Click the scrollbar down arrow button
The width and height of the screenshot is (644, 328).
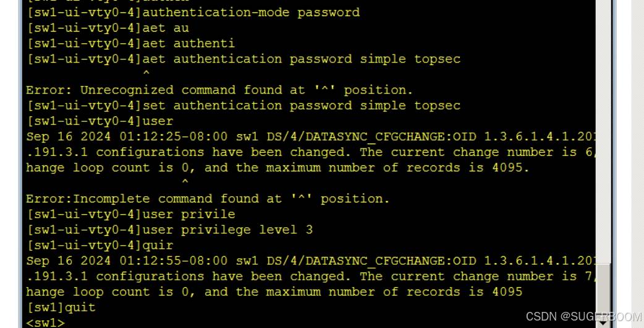coord(603,323)
